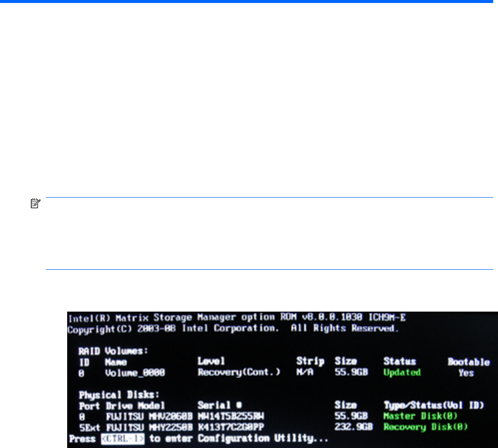Click the Drive Model column header
The height and width of the screenshot is (448, 498).
coord(135,406)
